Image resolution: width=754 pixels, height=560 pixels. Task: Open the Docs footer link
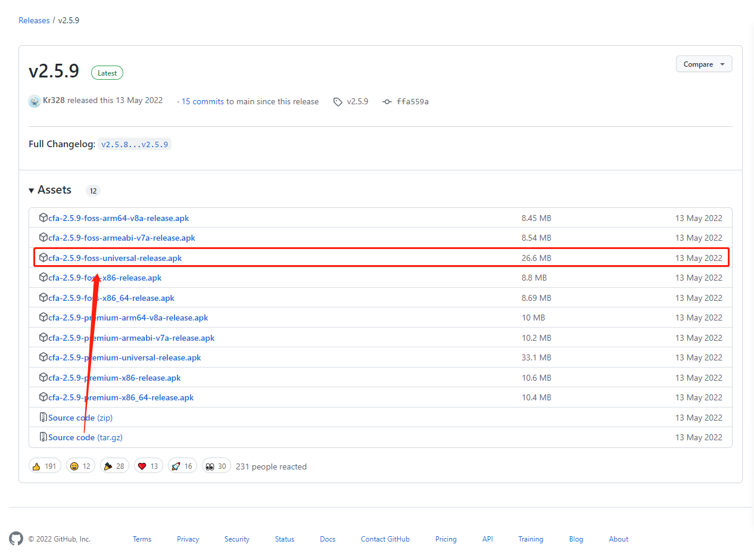[x=328, y=539]
